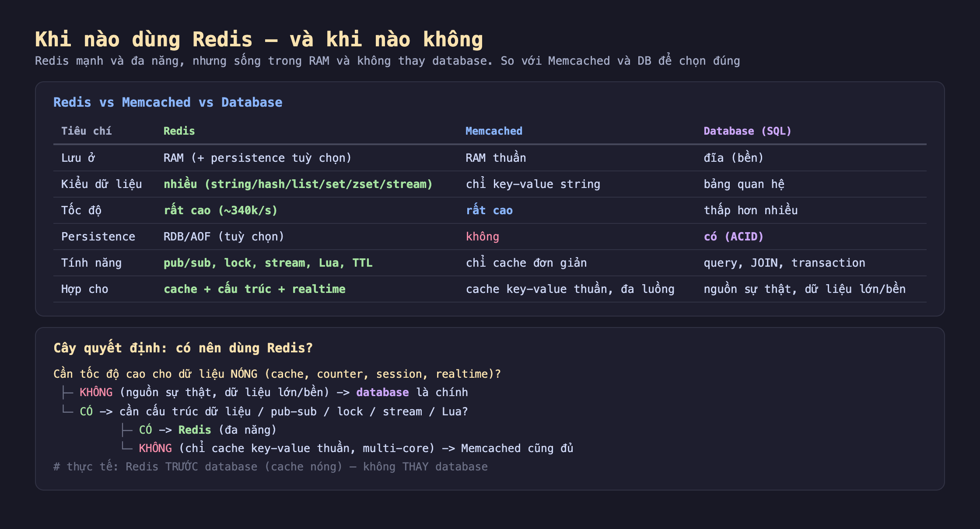Screen dimensions: 980x529
Task: Click the blue 'rất cao' Memcached cell
Action: pyautogui.click(x=489, y=210)
